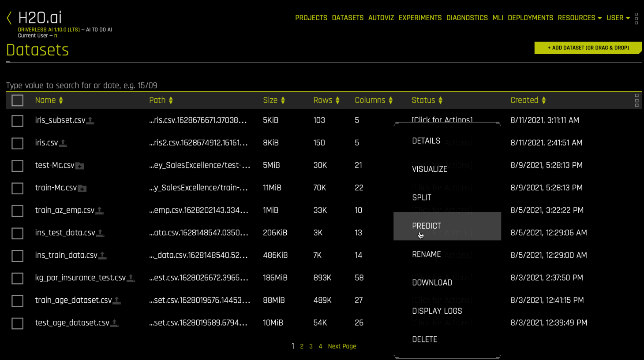Click the H2O.ai logo text
This screenshot has width=644, height=360.
pyautogui.click(x=40, y=18)
